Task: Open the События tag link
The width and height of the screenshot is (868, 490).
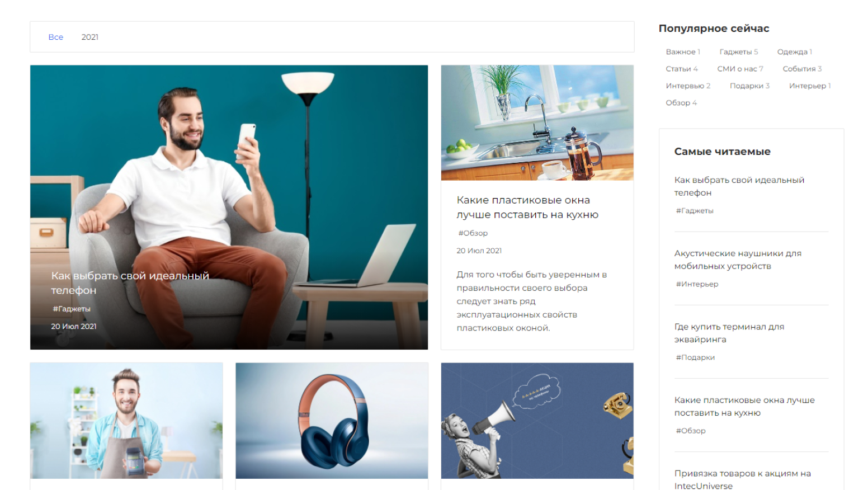Action: point(801,69)
